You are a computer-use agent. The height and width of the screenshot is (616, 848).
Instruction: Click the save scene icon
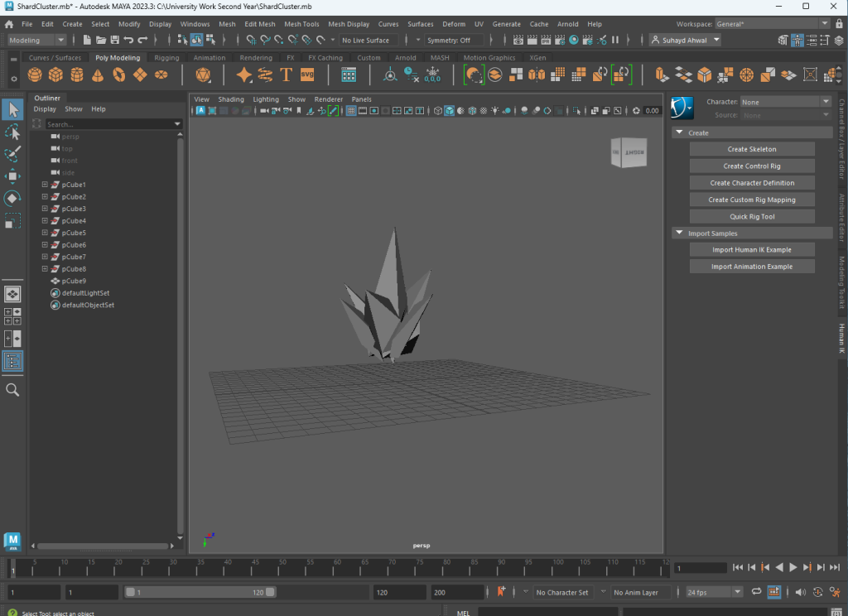tap(114, 40)
